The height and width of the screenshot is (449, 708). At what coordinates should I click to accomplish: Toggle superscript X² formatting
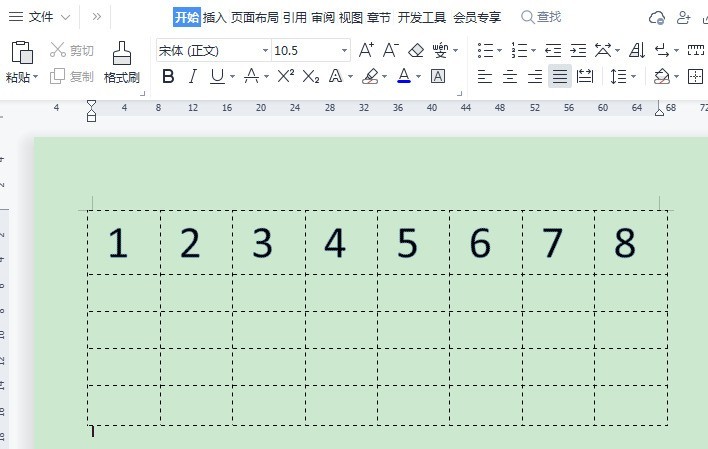pos(285,76)
